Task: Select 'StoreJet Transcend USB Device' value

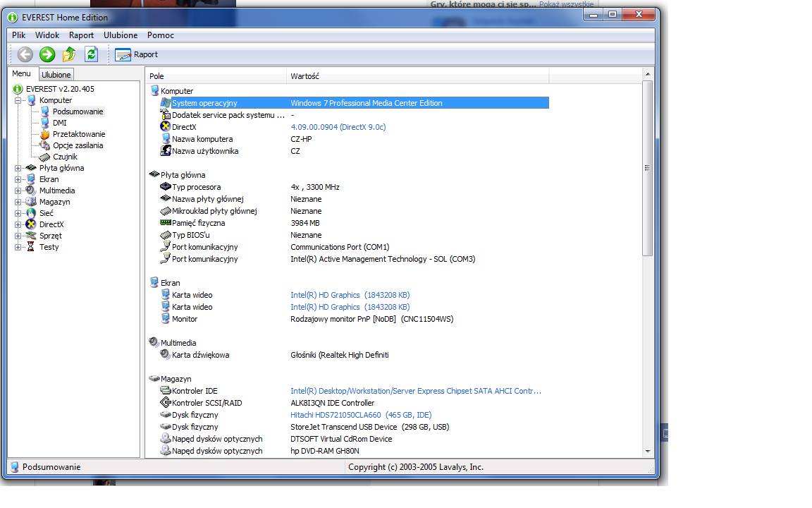Action: (370, 427)
